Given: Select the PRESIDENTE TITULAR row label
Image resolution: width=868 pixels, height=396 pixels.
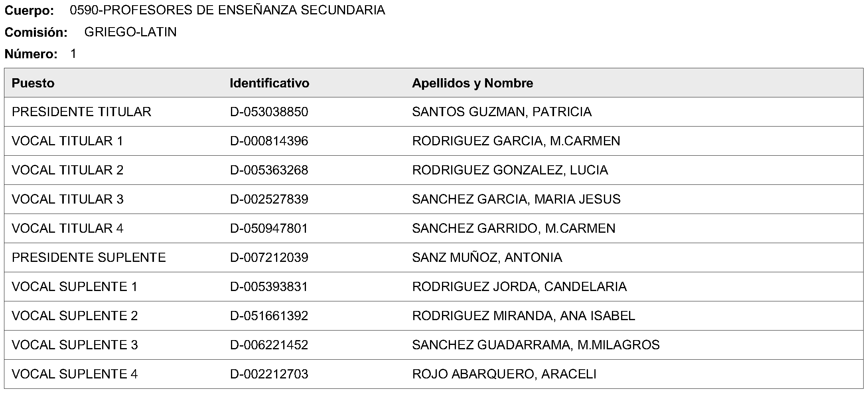Looking at the screenshot, I should coord(81,112).
